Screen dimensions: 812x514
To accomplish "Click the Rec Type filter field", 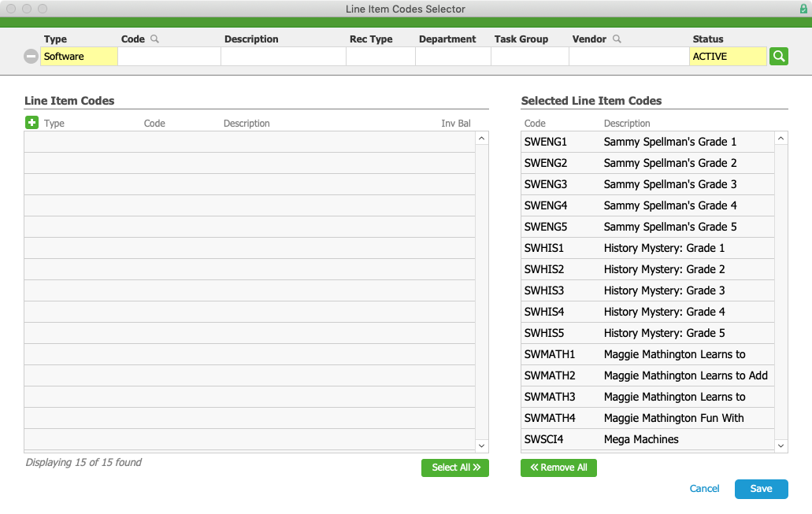I will click(x=380, y=57).
